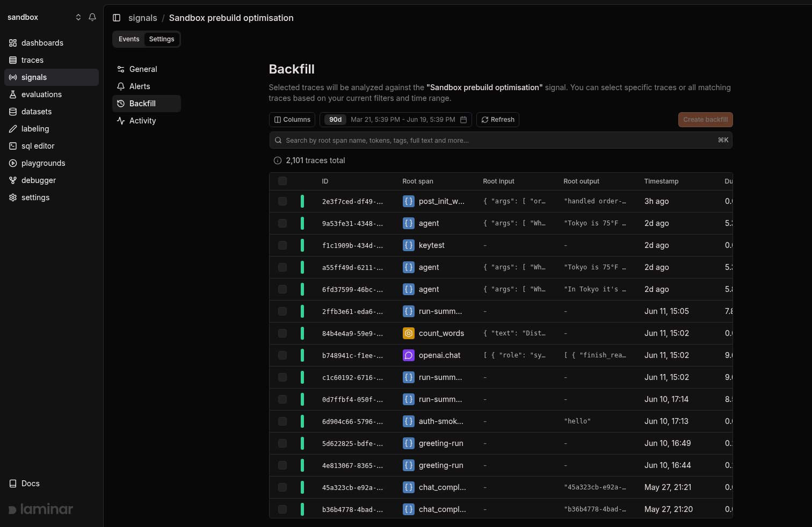Open the dashboards page in sidebar
The width and height of the screenshot is (812, 527).
tap(52, 43)
